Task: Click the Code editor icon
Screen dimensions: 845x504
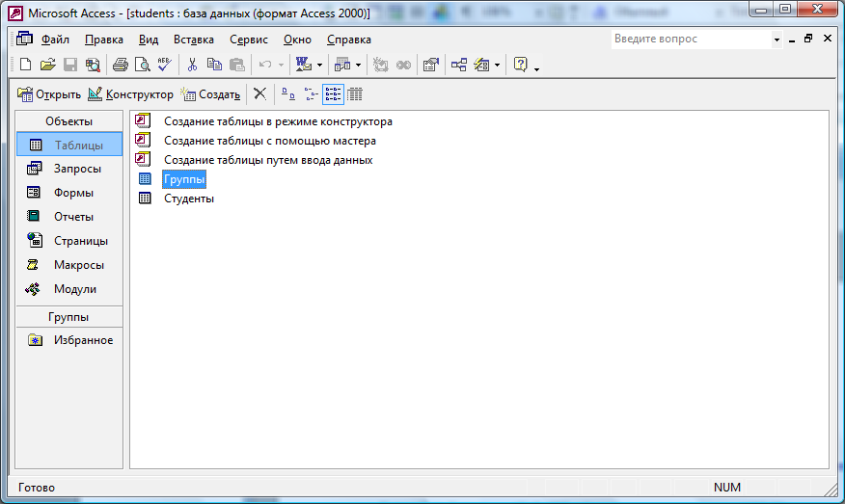Action: tap(380, 65)
